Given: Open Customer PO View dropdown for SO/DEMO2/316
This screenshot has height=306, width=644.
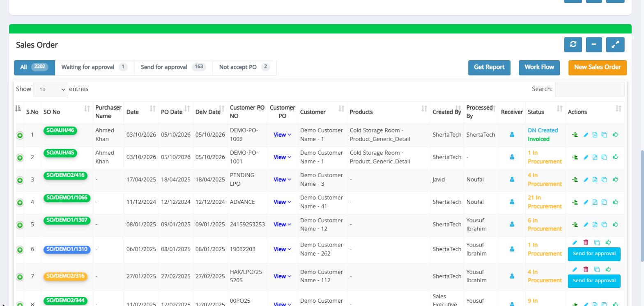Looking at the screenshot, I should click(282, 276).
